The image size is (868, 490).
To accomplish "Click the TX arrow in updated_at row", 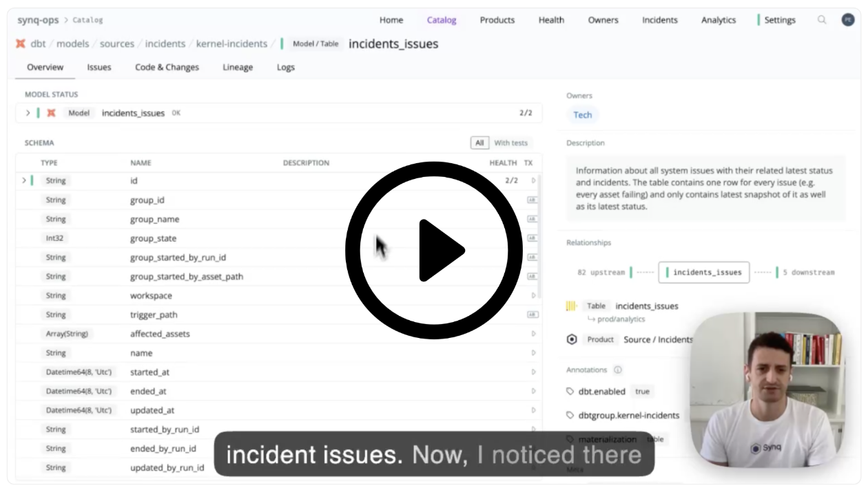I will (533, 410).
